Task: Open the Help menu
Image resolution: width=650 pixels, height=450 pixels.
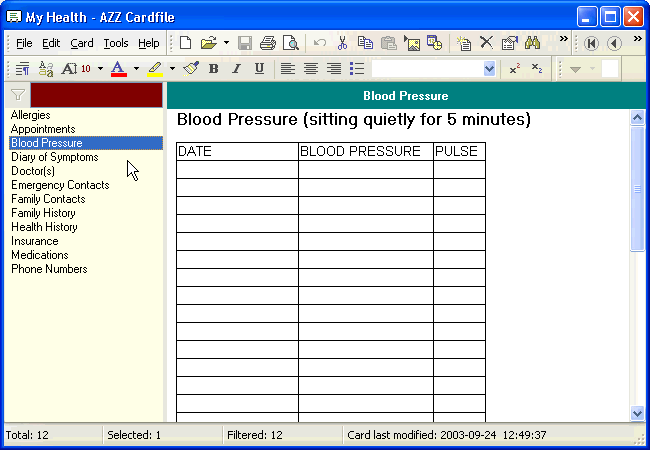Action: tap(149, 43)
